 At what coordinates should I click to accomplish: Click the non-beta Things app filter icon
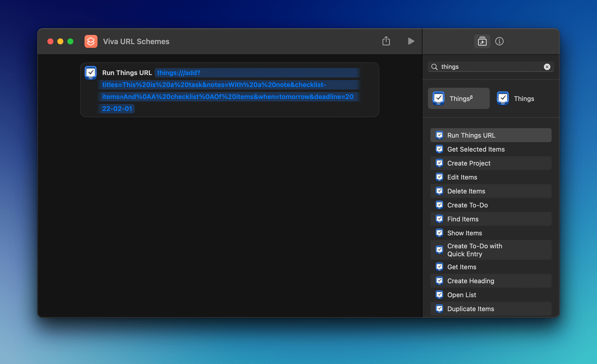tap(503, 98)
